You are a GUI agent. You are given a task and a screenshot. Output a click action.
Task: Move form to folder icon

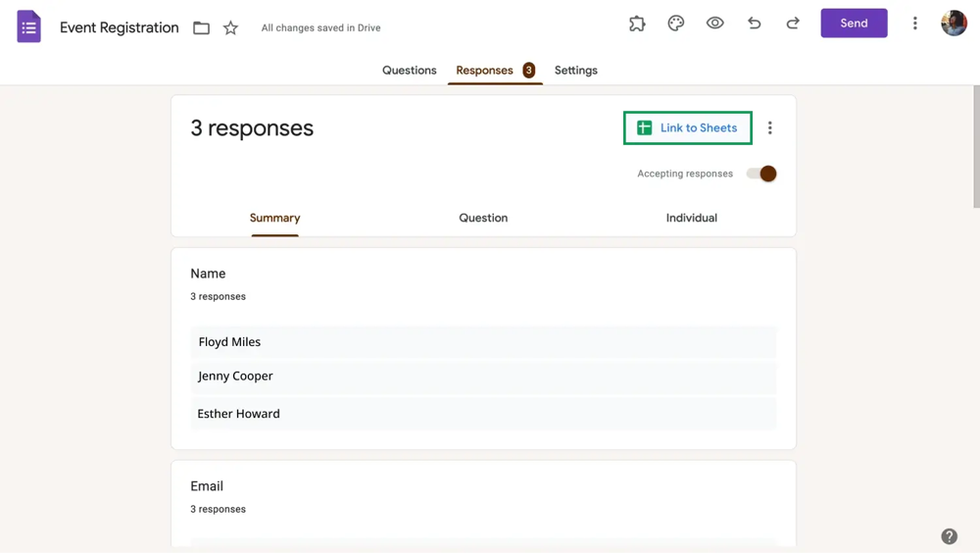201,27
